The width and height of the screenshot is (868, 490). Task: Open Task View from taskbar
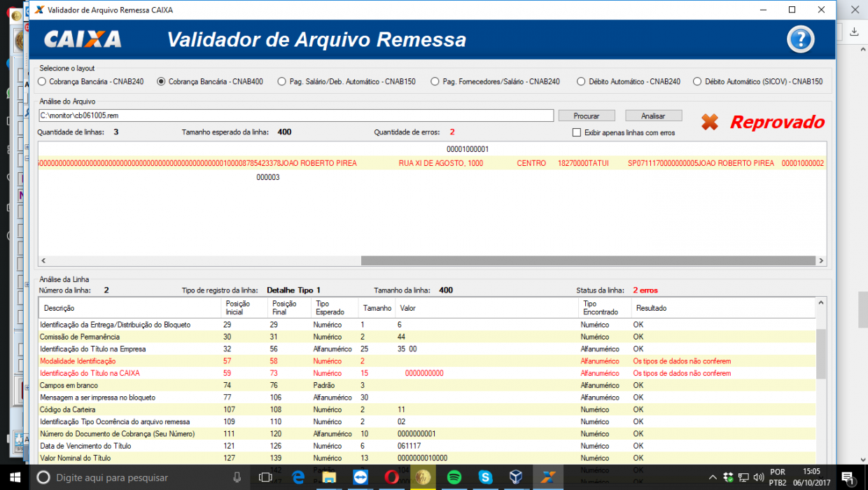coord(265,477)
